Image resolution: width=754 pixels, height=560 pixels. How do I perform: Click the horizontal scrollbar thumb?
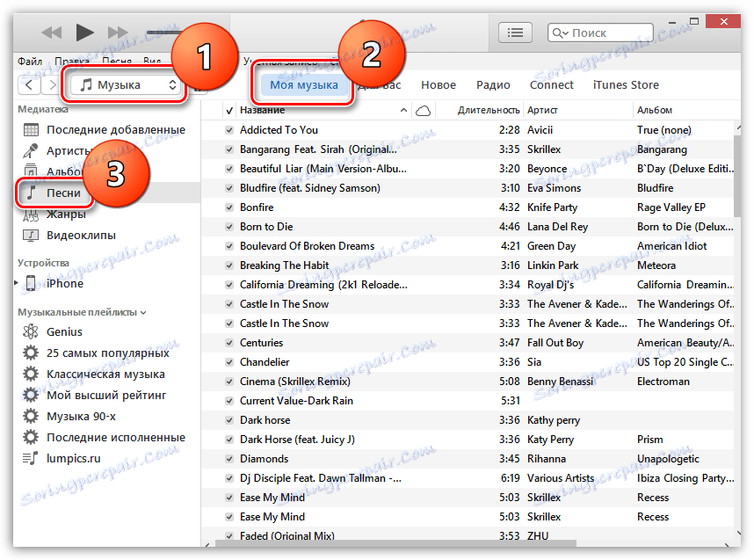click(395, 543)
